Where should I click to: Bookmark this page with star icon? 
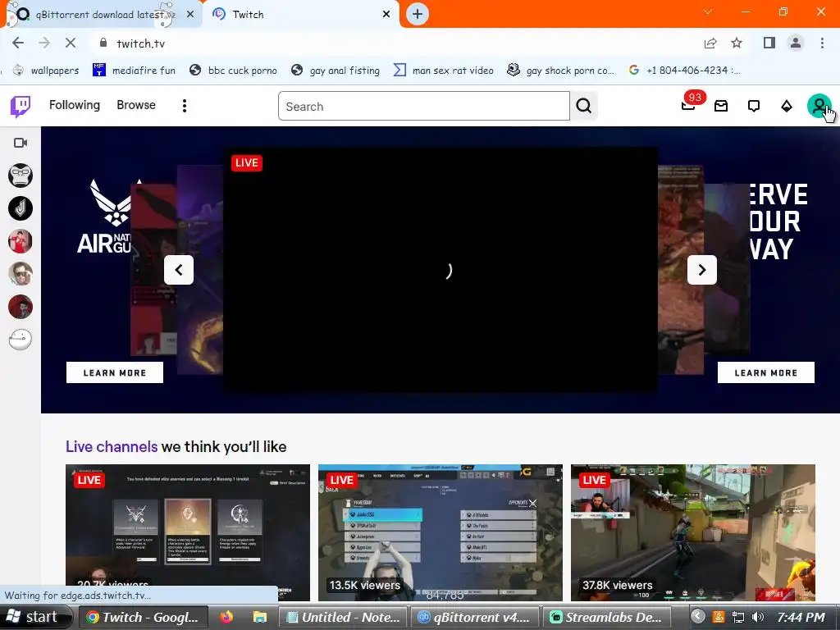[x=737, y=43]
